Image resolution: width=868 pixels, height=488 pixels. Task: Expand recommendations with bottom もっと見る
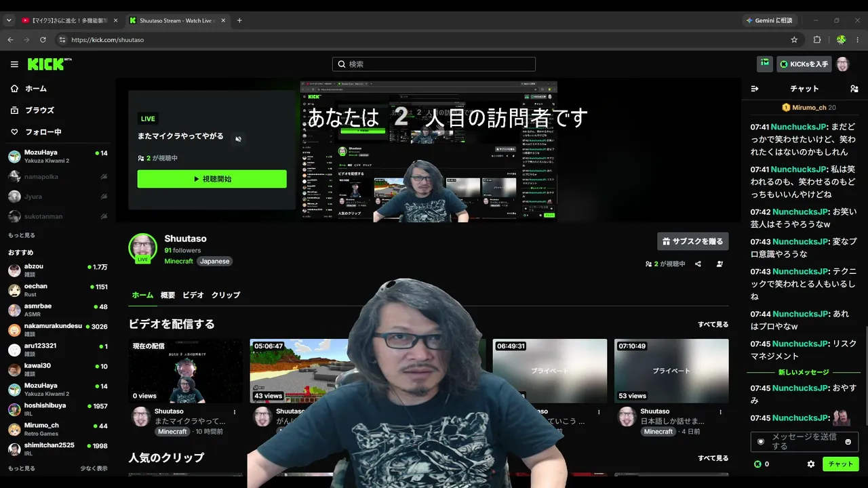pyautogui.click(x=22, y=468)
